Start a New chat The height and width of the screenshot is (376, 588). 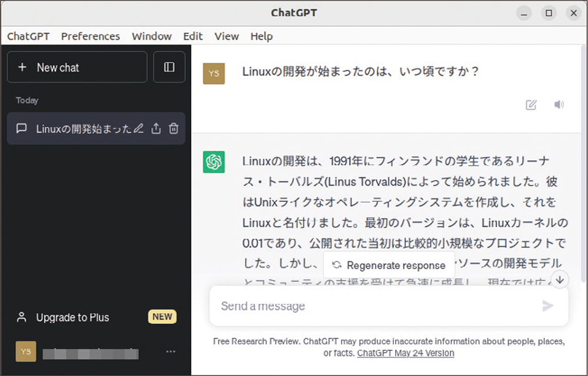point(76,66)
